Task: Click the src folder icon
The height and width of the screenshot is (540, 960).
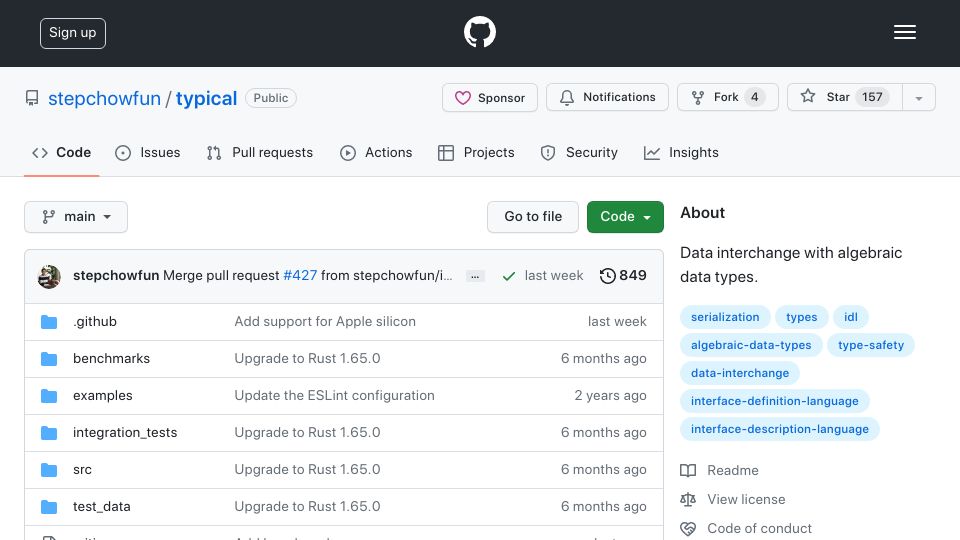Action: (x=49, y=470)
